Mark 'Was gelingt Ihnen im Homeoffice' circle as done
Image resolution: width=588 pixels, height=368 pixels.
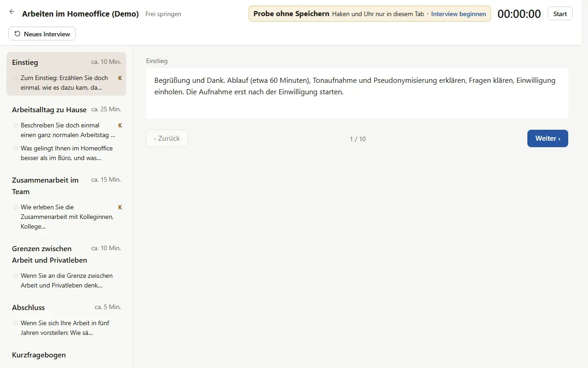point(16,148)
